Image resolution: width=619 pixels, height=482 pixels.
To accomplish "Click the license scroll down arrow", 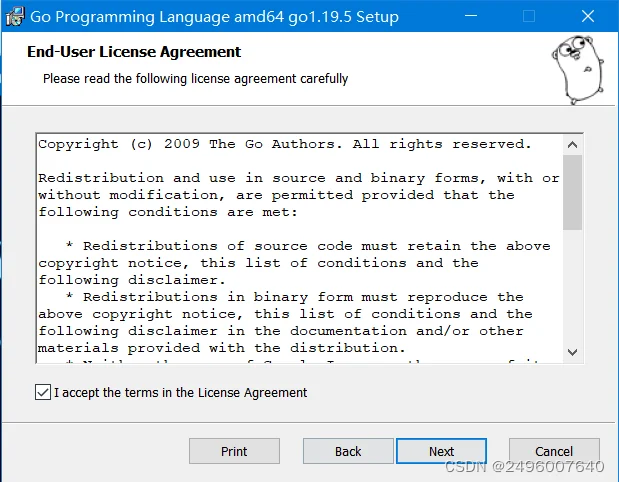I will click(572, 352).
